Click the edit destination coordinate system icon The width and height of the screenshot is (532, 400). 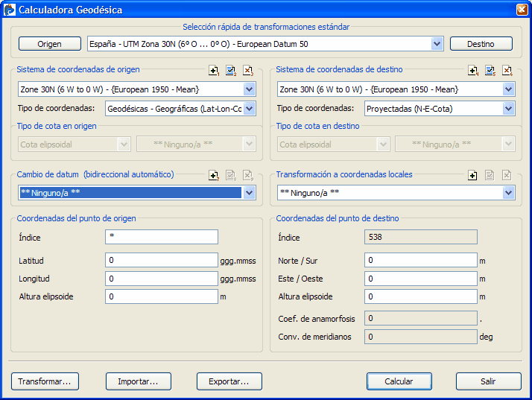[x=490, y=71]
